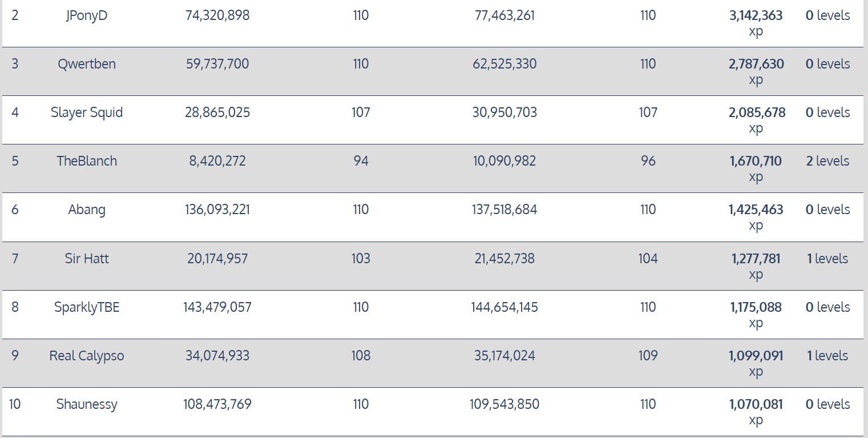This screenshot has width=868, height=438.
Task: Click the Qwertben player name
Action: 87,64
